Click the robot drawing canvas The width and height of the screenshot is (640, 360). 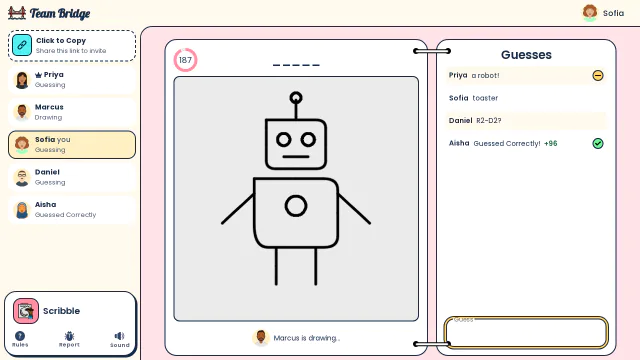[x=296, y=199]
